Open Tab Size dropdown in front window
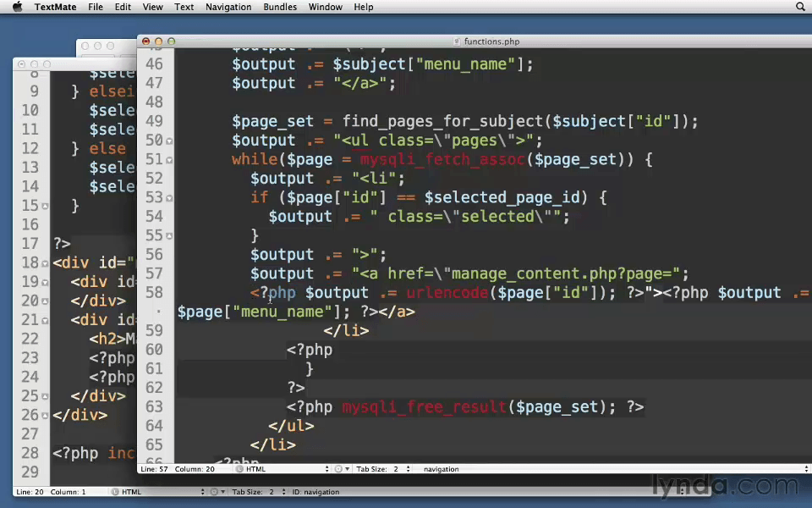 tap(383, 469)
